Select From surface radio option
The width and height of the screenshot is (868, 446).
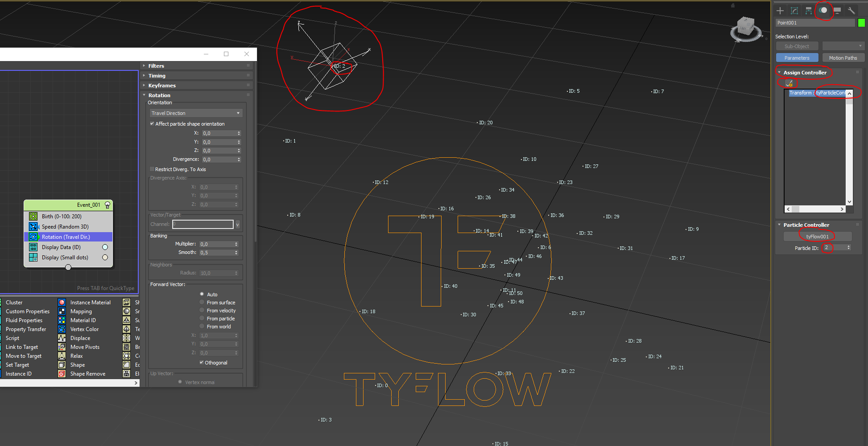click(x=202, y=302)
